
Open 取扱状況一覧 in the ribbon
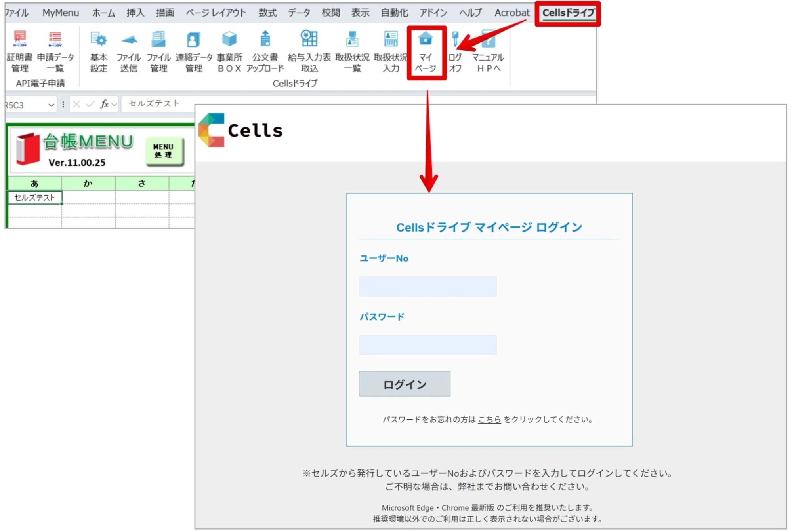[352, 51]
